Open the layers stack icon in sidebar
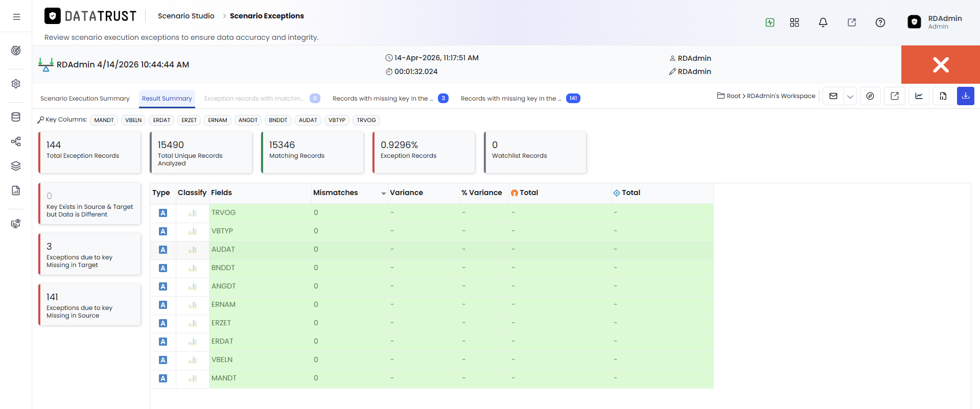980x409 pixels. 16,166
